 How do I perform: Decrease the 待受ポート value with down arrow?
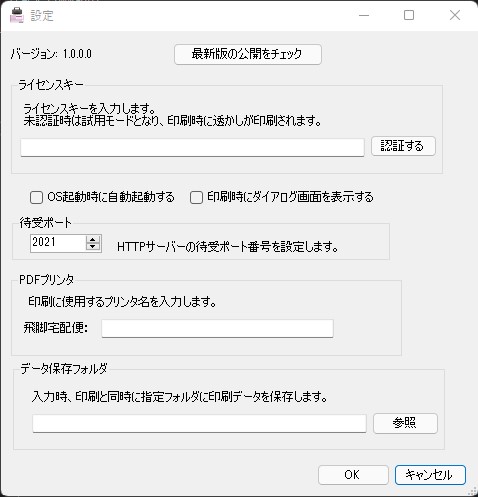[93, 247]
